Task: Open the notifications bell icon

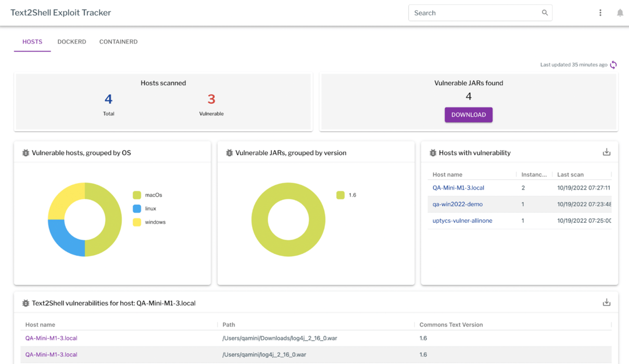Action: 620,13
